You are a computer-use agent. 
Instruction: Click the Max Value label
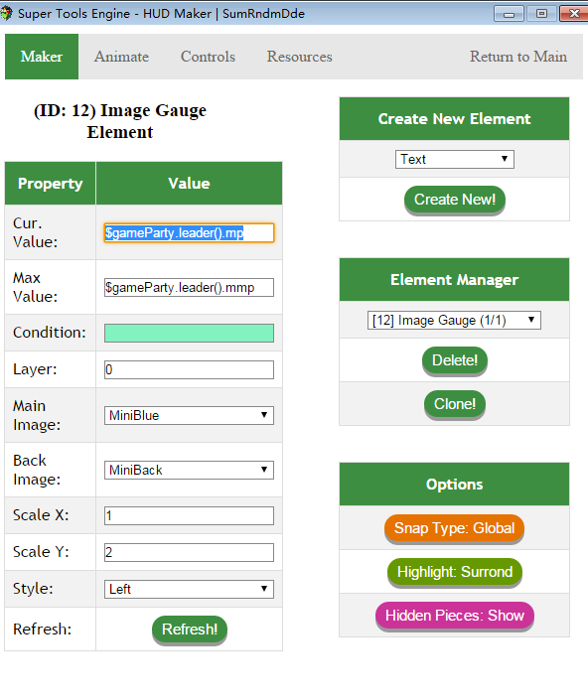[x=36, y=287]
